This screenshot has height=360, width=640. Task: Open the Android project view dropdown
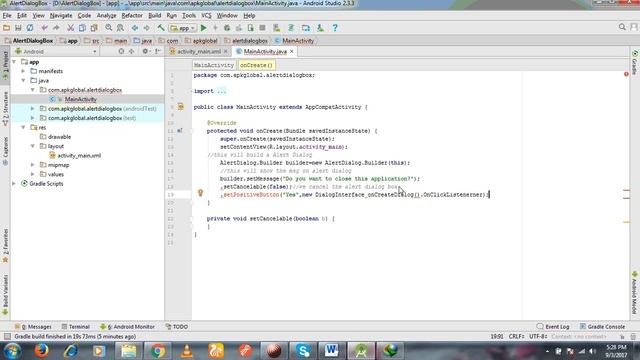(56, 51)
